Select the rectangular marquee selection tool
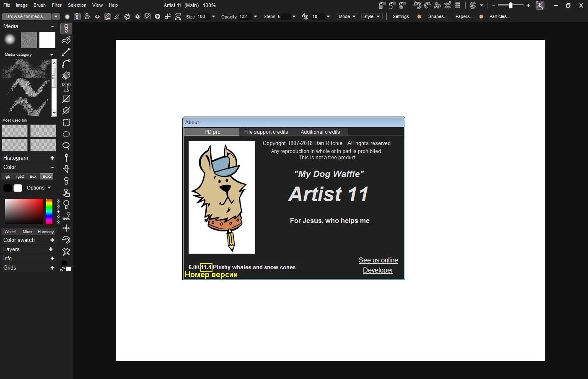This screenshot has height=379, width=588. [x=66, y=122]
